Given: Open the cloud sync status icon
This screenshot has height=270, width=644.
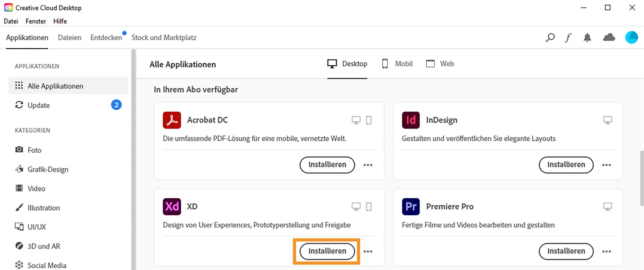Looking at the screenshot, I should [609, 37].
